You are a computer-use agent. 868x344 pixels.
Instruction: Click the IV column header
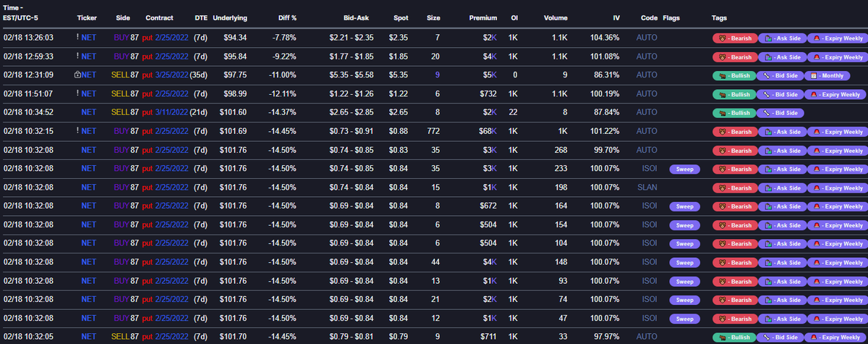point(616,17)
